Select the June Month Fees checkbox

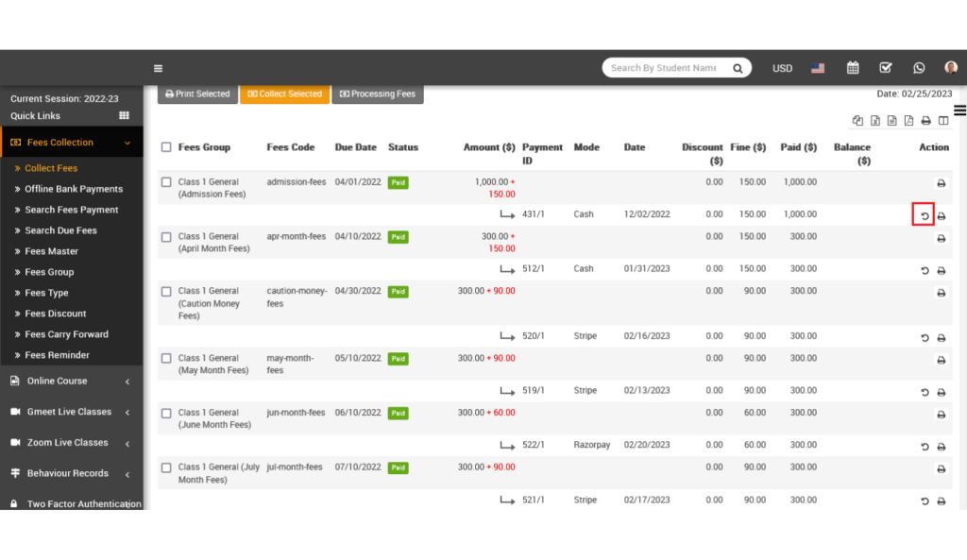click(166, 413)
